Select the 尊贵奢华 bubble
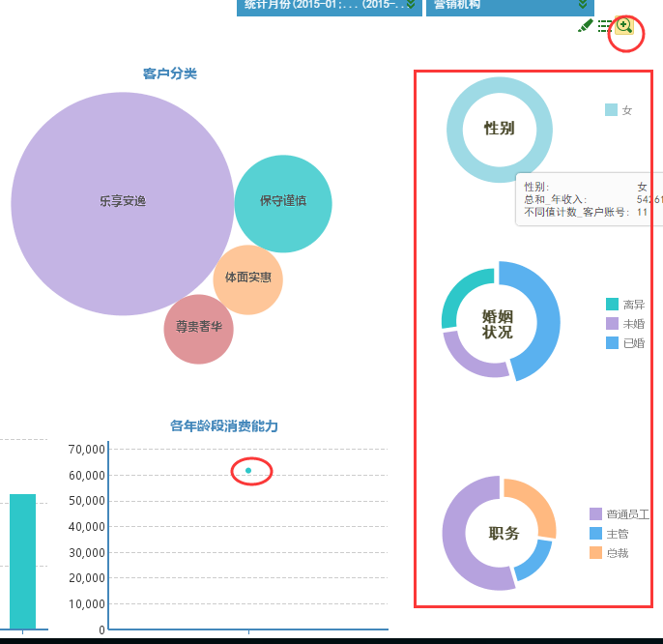Screen dimensions: 663x644 (198, 329)
